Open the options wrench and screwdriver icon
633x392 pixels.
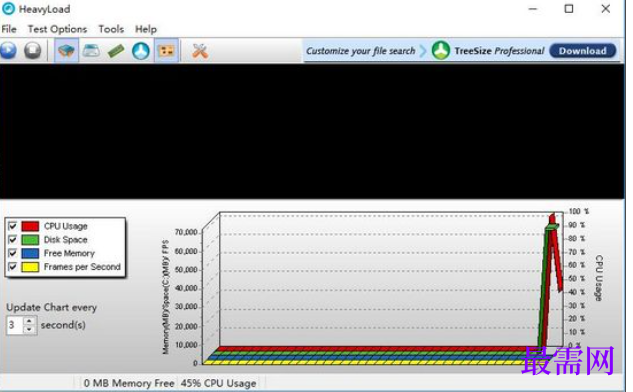tap(200, 51)
